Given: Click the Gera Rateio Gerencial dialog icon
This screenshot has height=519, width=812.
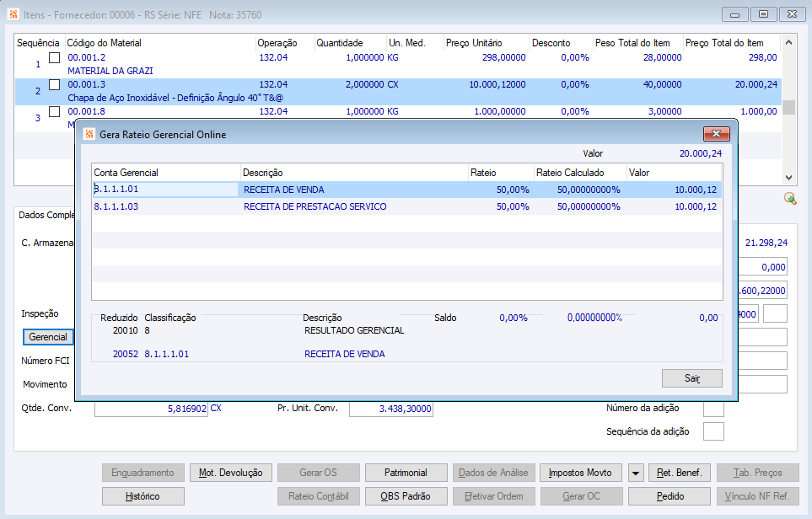Looking at the screenshot, I should point(88,134).
